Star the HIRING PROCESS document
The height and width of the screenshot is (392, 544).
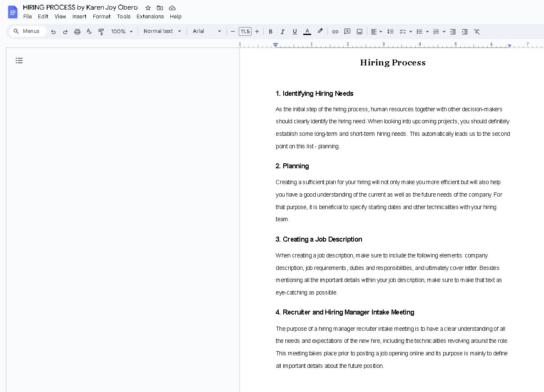tap(148, 8)
